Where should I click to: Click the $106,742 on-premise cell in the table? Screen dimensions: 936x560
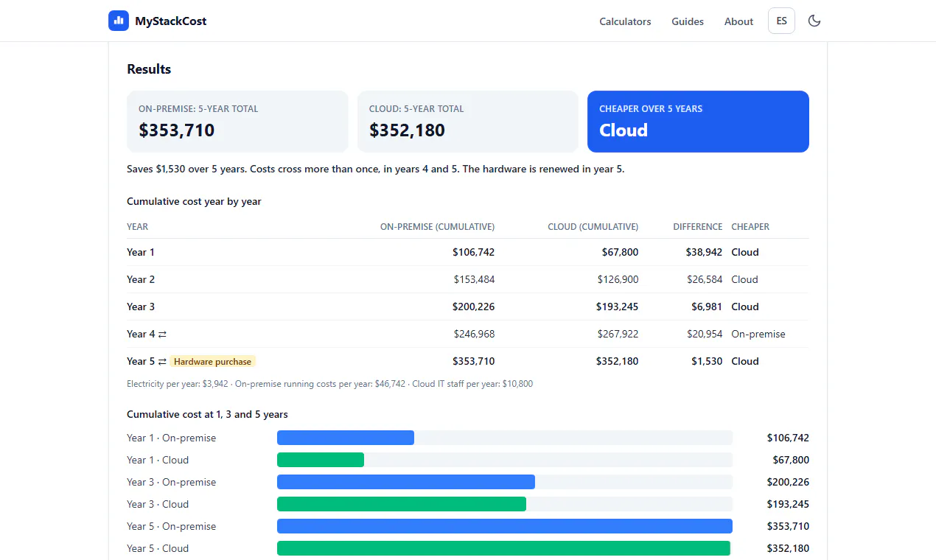[x=473, y=252]
